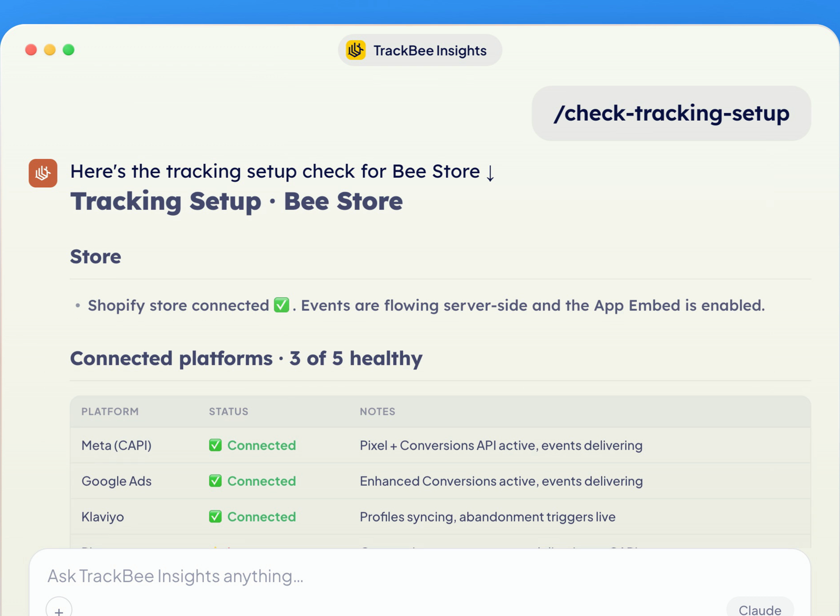Select the Klaviyo platform cell
The width and height of the screenshot is (840, 616).
(103, 517)
